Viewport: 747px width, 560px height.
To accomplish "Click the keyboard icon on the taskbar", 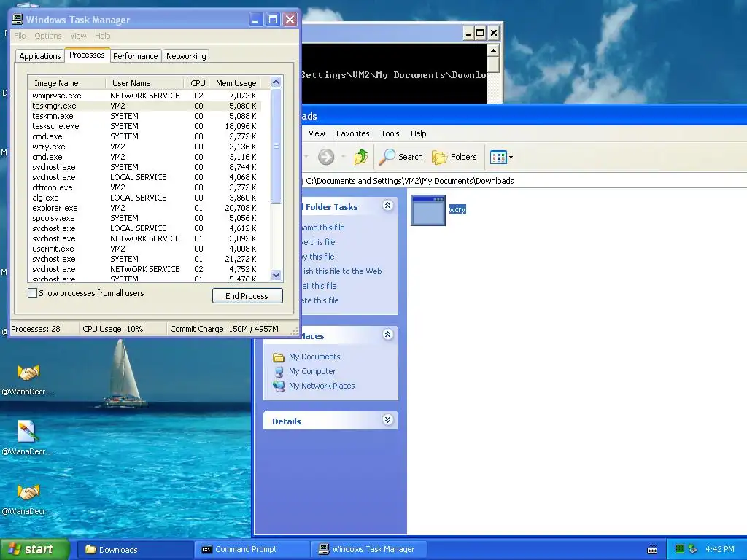I will (x=652, y=550).
